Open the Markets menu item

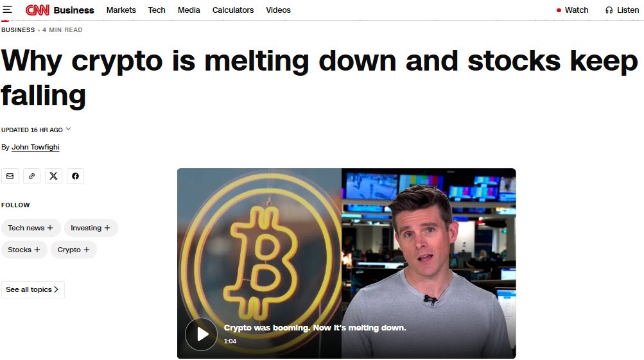click(121, 10)
